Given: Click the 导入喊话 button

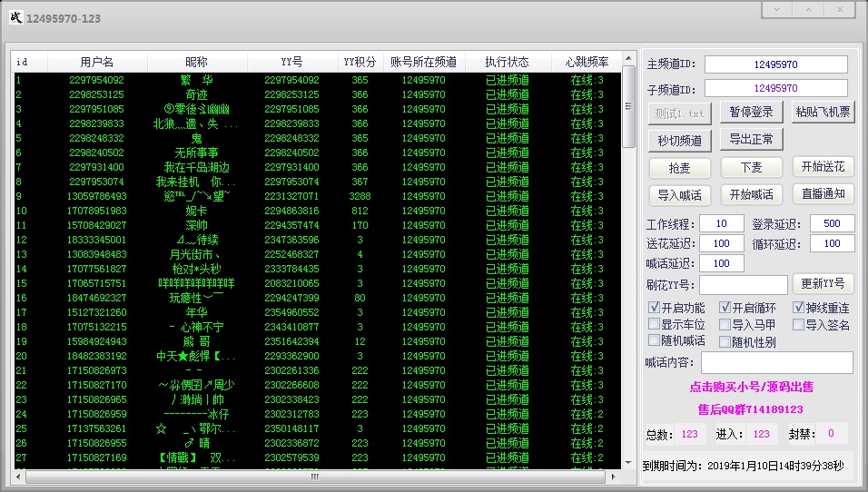Looking at the screenshot, I should point(679,195).
